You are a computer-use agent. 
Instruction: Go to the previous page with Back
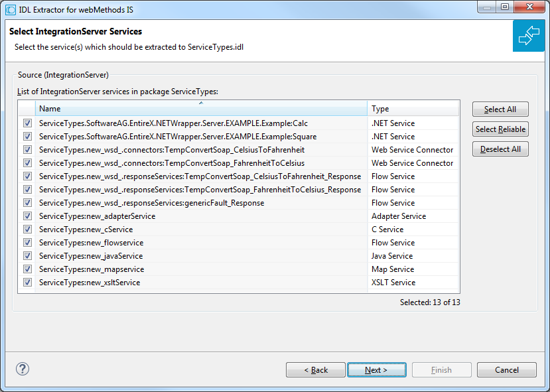(x=316, y=370)
